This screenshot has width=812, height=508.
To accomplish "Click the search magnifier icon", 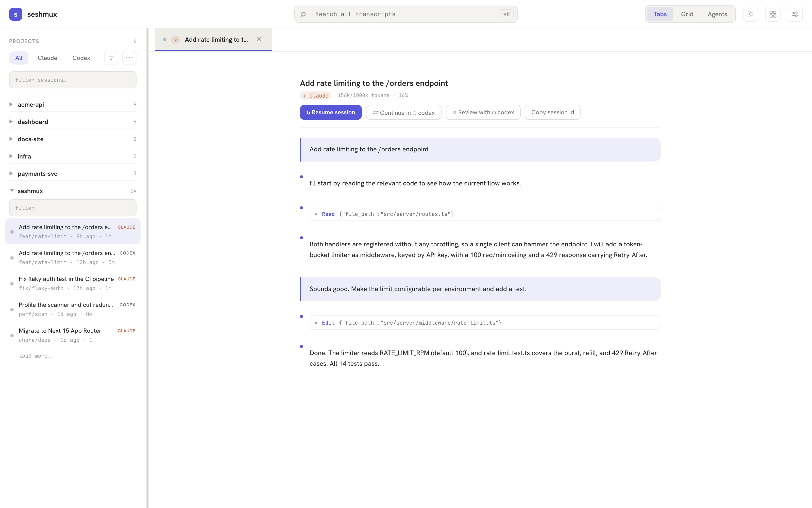I will click(303, 14).
